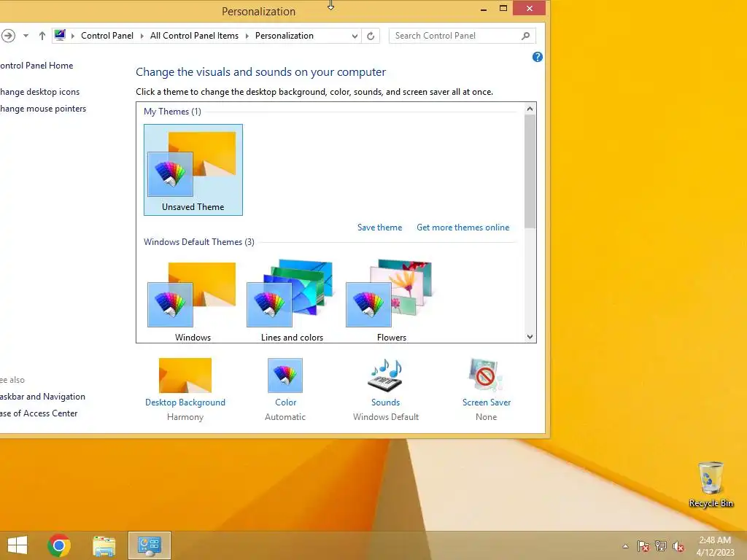Launch Google Chrome from the taskbar

click(59, 545)
